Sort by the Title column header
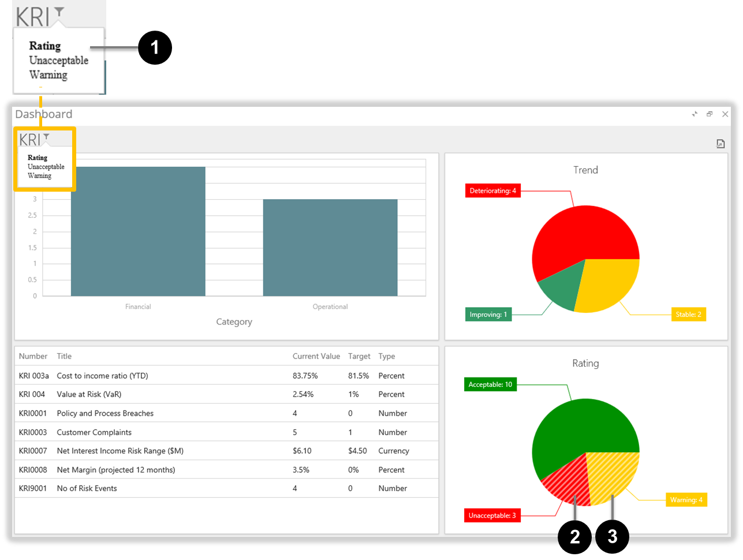This screenshot has height=560, width=743. coord(64,356)
